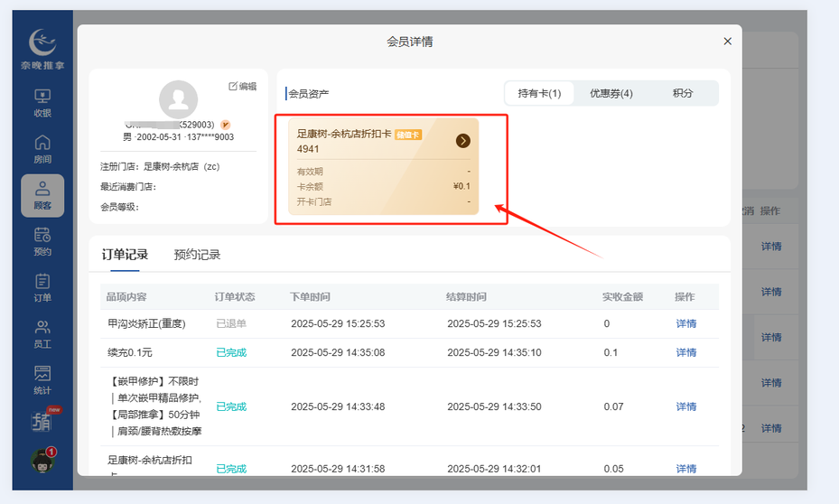
Task: Switch to the 积分 tab
Action: [x=682, y=93]
